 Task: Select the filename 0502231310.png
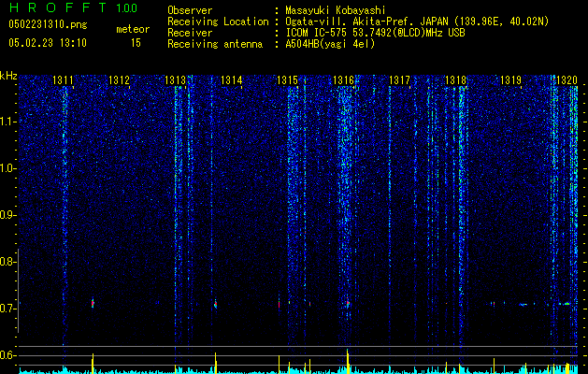pos(48,24)
